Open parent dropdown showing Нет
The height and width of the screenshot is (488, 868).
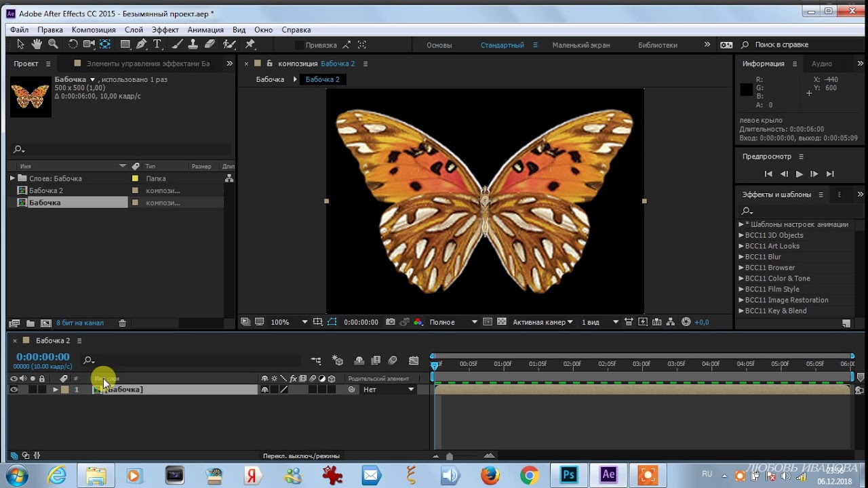click(x=388, y=390)
